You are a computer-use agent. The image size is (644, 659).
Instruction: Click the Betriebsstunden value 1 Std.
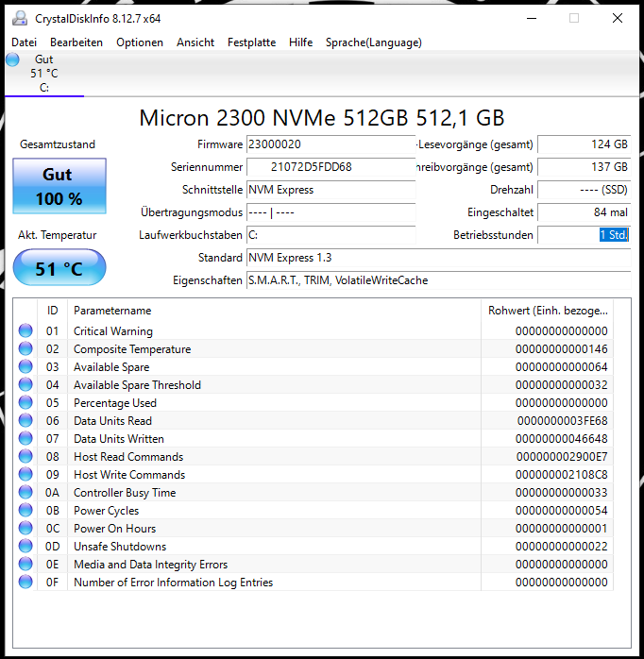tap(584, 235)
